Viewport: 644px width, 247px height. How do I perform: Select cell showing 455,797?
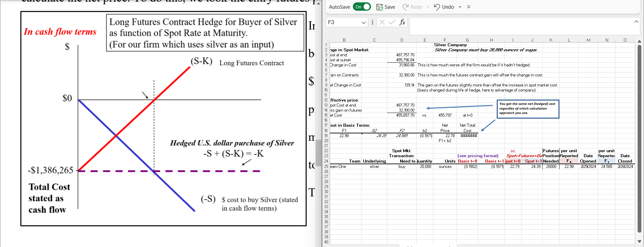tap(445, 115)
